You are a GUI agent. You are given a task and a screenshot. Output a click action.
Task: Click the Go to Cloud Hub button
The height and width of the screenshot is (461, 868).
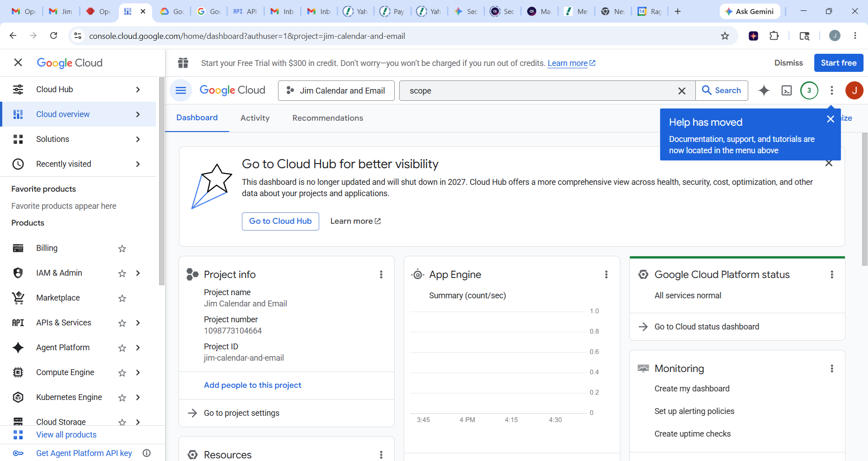click(280, 221)
